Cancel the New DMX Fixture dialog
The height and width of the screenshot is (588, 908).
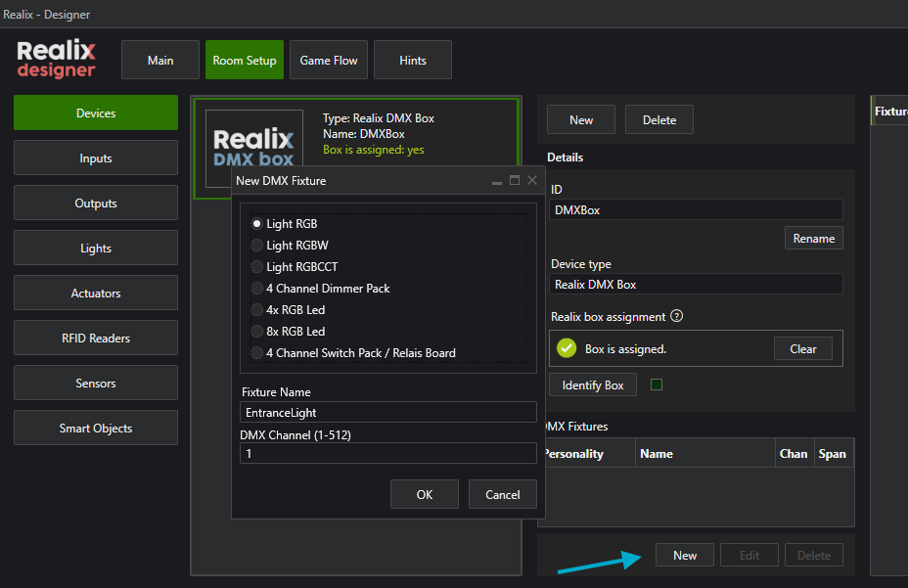click(503, 494)
